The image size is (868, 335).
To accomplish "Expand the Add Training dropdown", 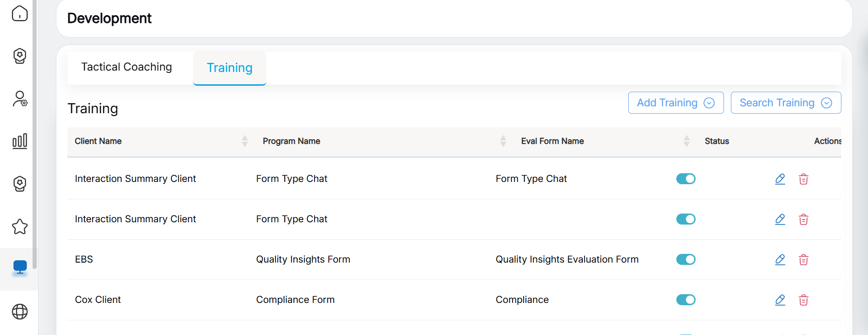I will 675,103.
